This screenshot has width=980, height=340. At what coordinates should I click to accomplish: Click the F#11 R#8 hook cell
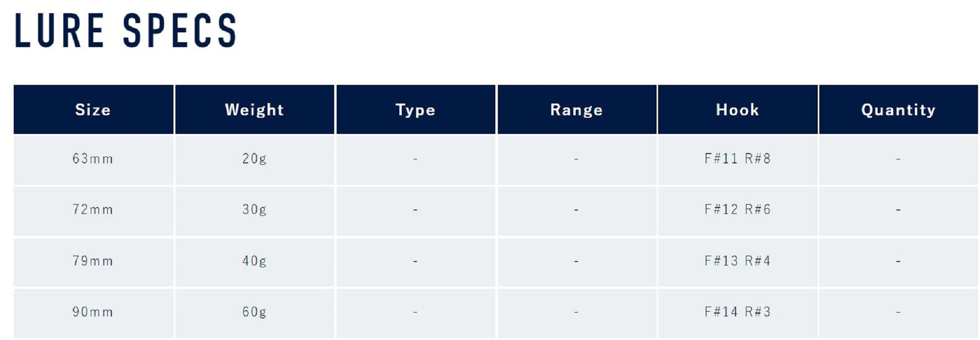click(737, 159)
